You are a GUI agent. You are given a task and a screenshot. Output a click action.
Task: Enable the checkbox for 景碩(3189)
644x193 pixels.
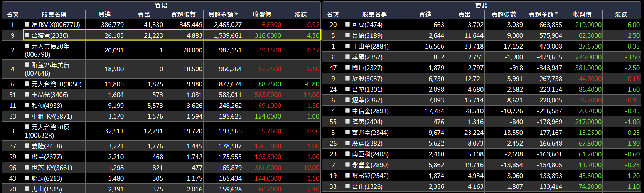pyautogui.click(x=347, y=35)
